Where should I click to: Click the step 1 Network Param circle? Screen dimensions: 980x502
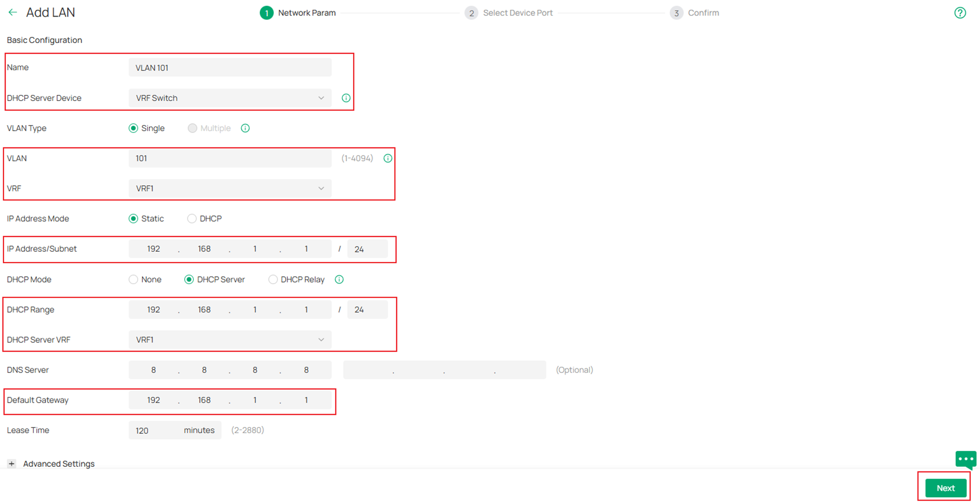[266, 13]
